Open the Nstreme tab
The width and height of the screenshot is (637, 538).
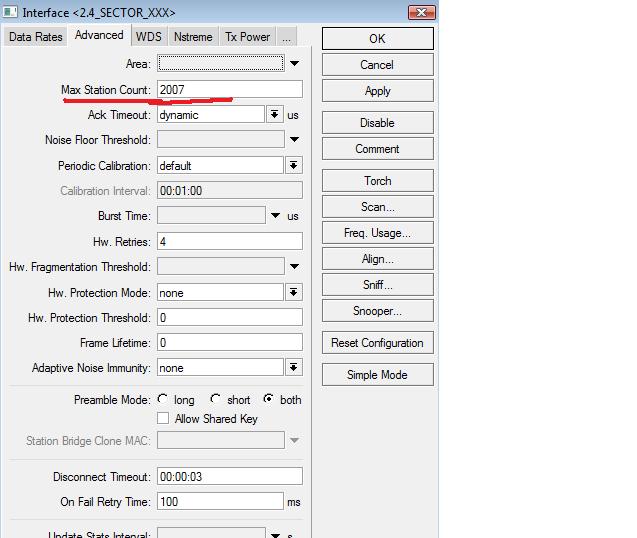click(x=193, y=37)
